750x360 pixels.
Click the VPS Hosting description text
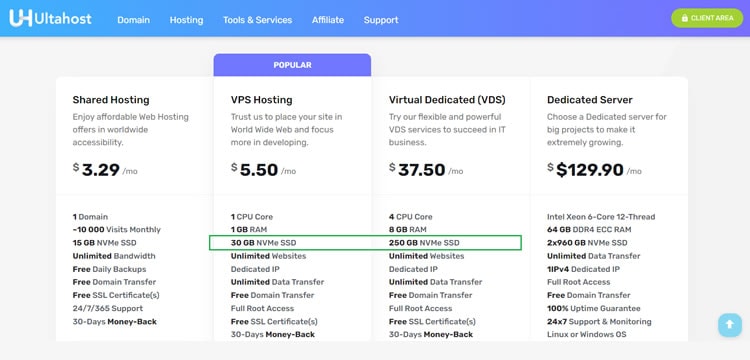[287, 130]
